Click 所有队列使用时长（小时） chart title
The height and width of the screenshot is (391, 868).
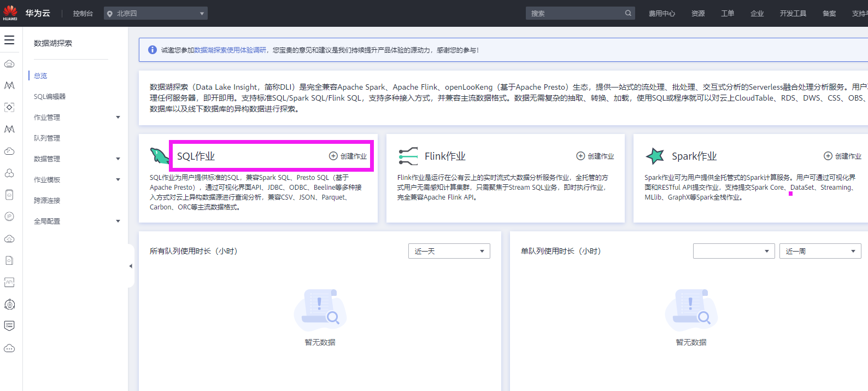(193, 251)
